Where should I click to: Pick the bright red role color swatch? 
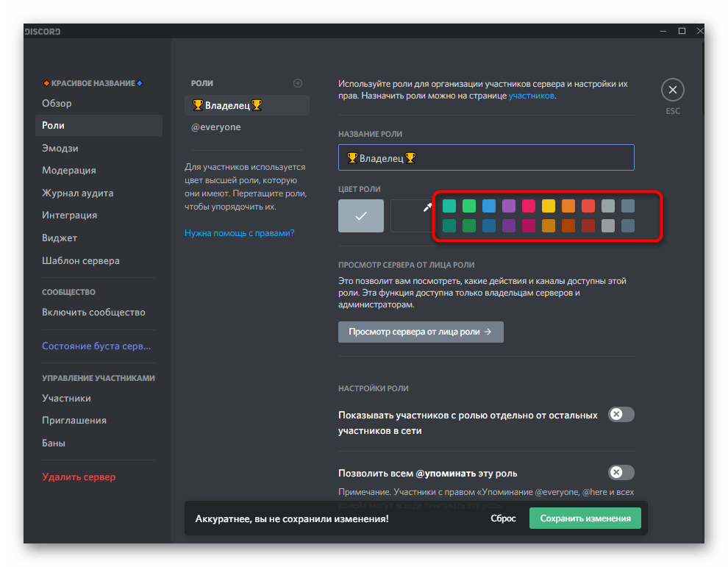click(588, 206)
